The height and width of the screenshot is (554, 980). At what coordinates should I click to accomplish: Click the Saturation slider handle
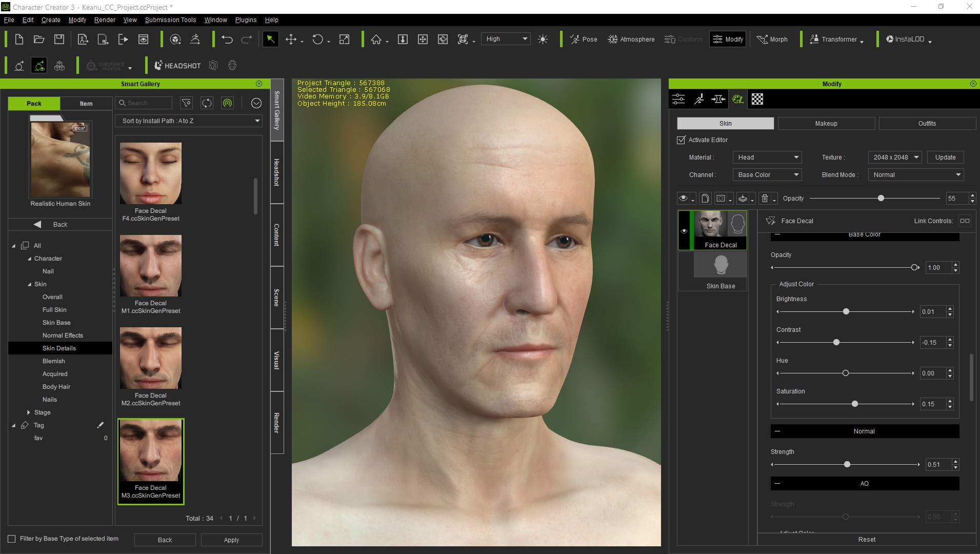click(x=855, y=404)
